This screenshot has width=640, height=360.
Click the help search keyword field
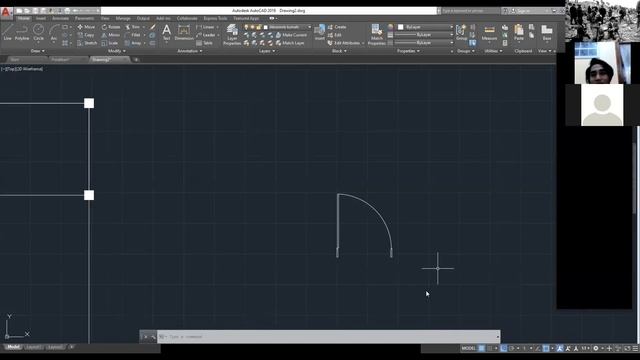click(471, 11)
